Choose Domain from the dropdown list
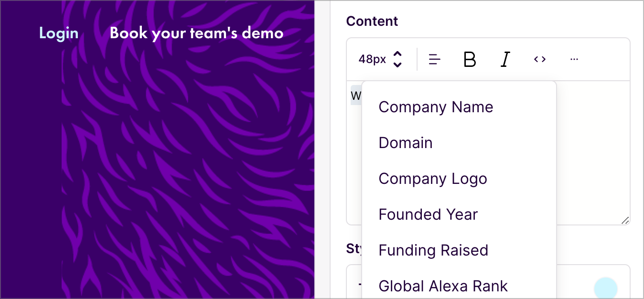This screenshot has width=644, height=299. (x=406, y=143)
